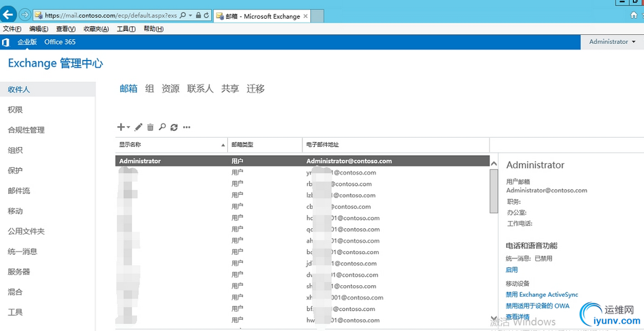The width and height of the screenshot is (644, 331).
Task: Refresh the mailbox list
Action: [x=174, y=127]
